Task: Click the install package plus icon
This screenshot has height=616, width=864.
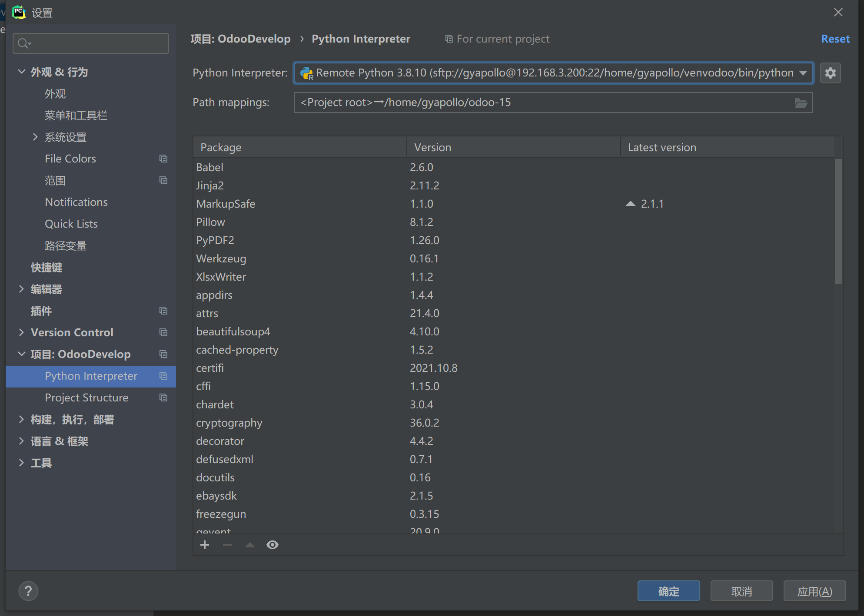Action: click(x=205, y=545)
